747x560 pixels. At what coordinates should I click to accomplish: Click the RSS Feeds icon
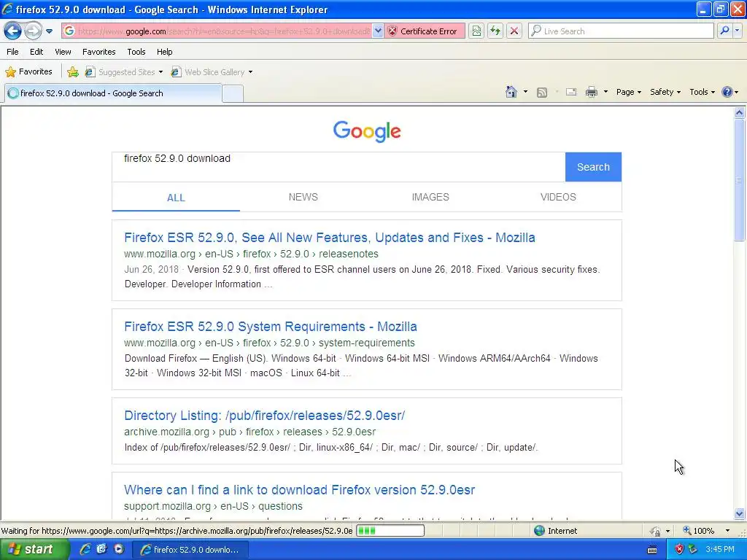[x=542, y=93]
